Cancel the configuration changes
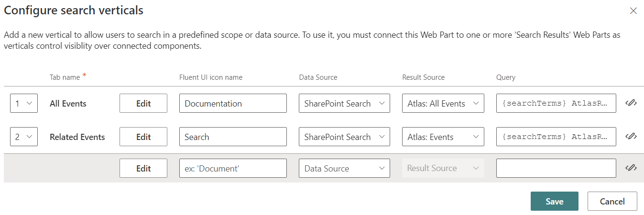This screenshot has width=644, height=215. click(612, 201)
